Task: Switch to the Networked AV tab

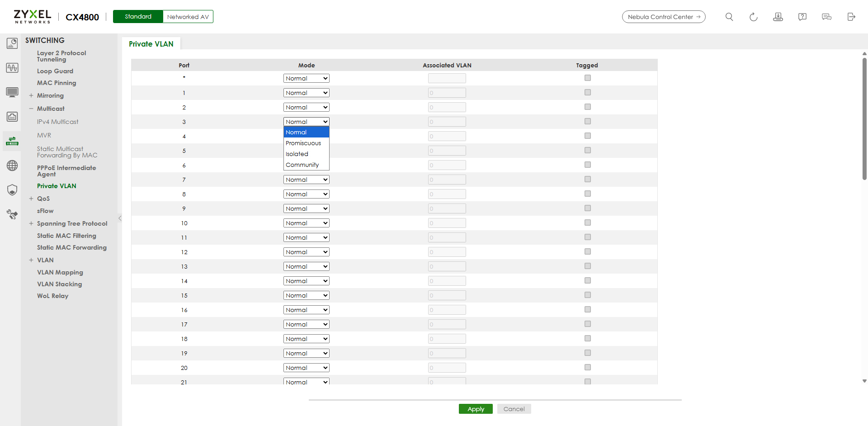Action: [188, 17]
